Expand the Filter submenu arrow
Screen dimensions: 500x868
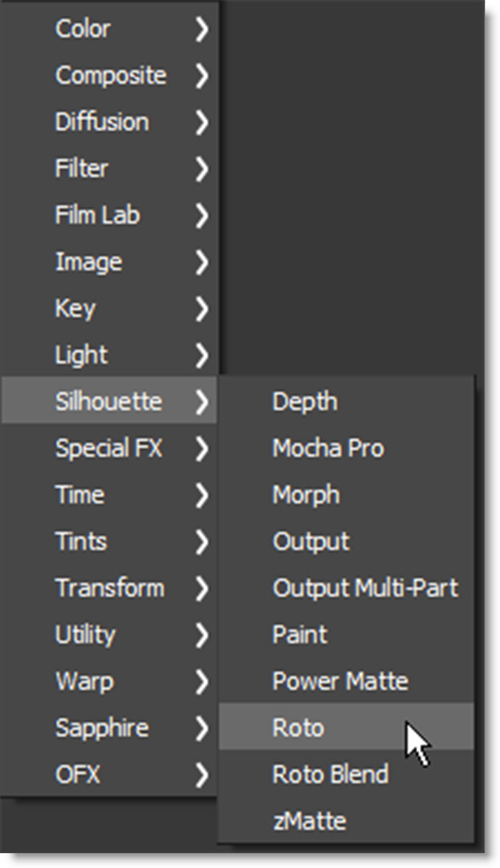click(201, 169)
